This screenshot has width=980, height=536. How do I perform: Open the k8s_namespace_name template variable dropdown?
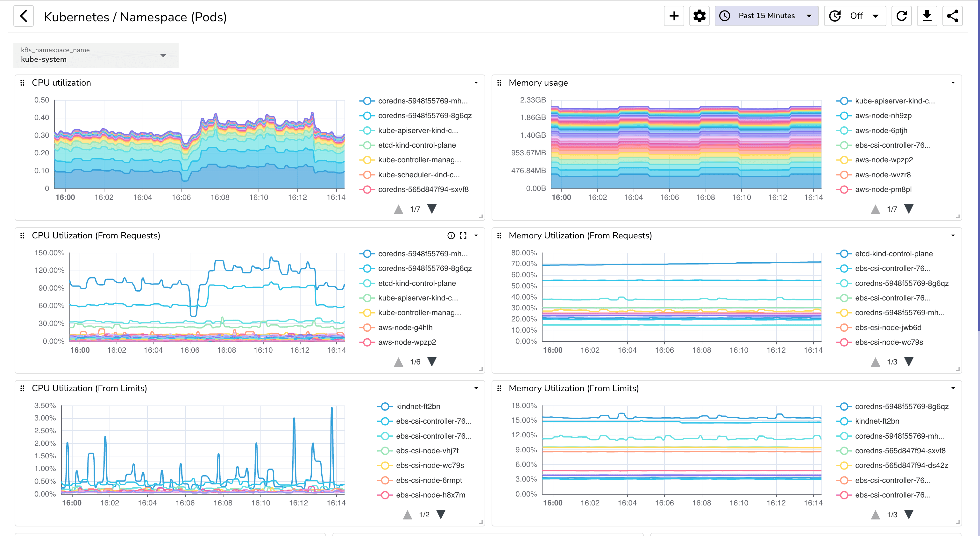point(163,55)
